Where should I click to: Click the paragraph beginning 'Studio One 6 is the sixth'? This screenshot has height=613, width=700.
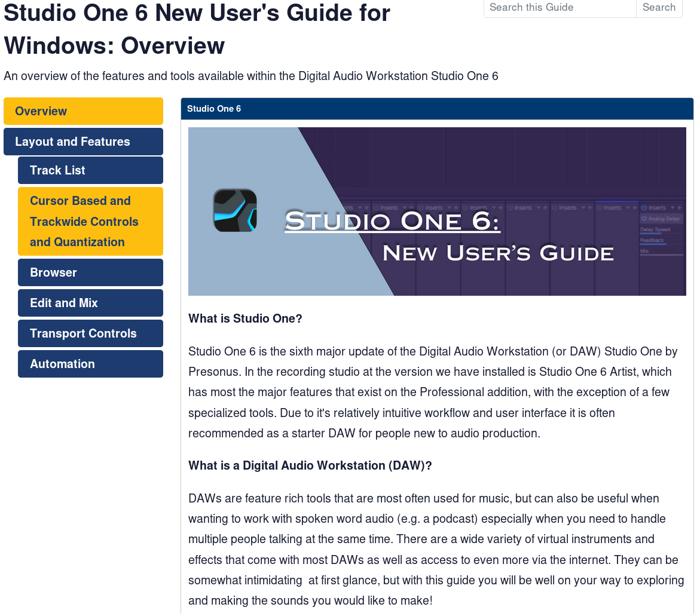point(433,392)
